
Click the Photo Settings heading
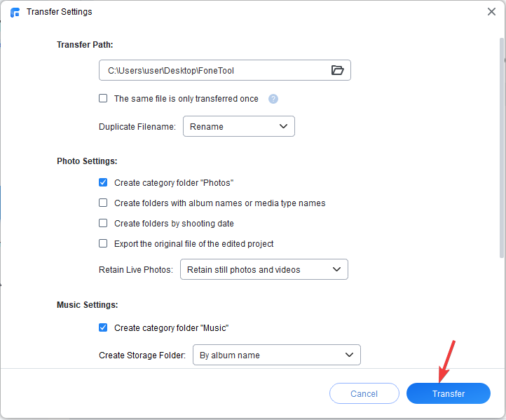coord(87,161)
